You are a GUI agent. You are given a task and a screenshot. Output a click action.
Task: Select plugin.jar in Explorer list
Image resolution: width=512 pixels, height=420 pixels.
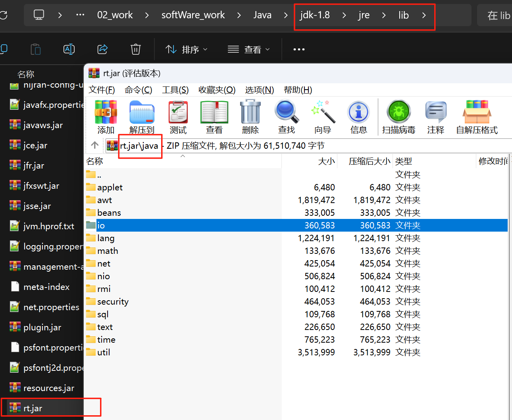point(42,327)
